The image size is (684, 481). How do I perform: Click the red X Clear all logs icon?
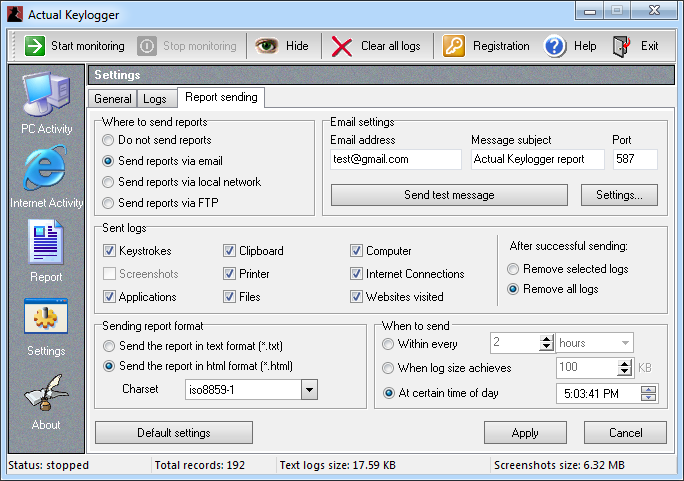342,46
